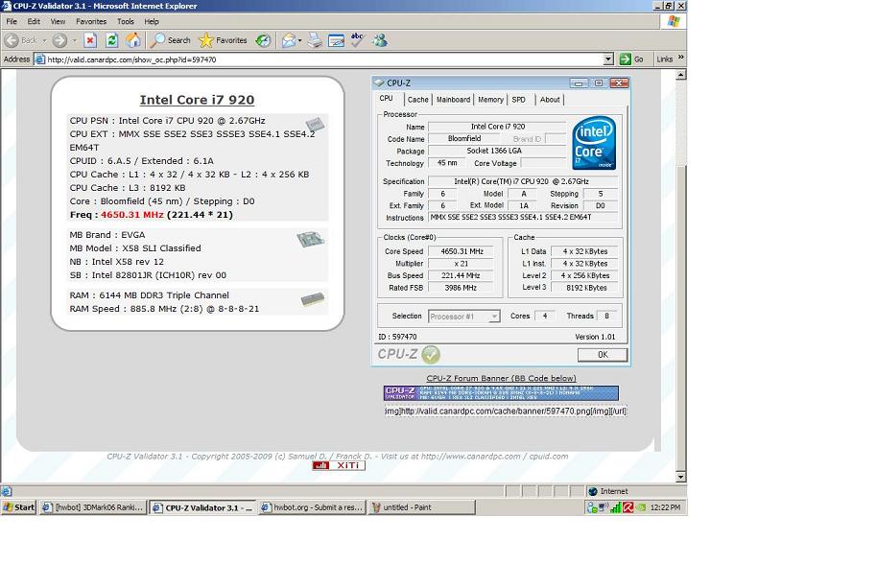The width and height of the screenshot is (876, 588).
Task: Switch to the About tab in CPU-Z
Action: coord(550,100)
